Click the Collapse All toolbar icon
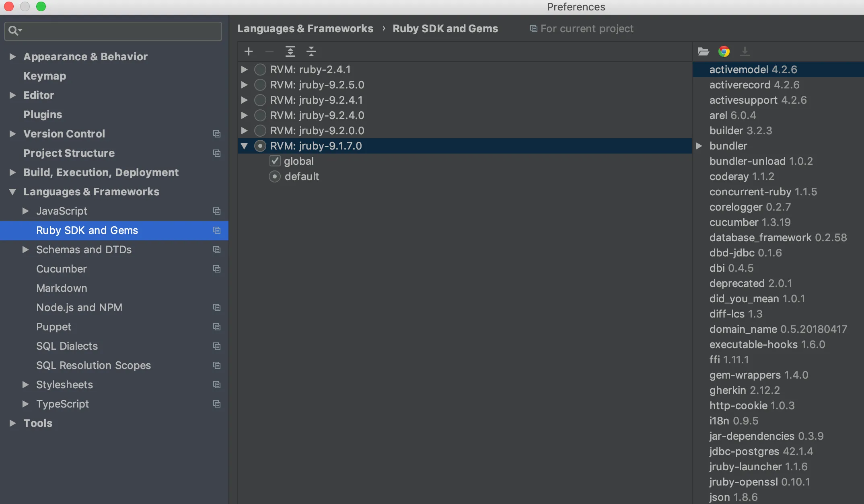The height and width of the screenshot is (504, 864). 311,51
